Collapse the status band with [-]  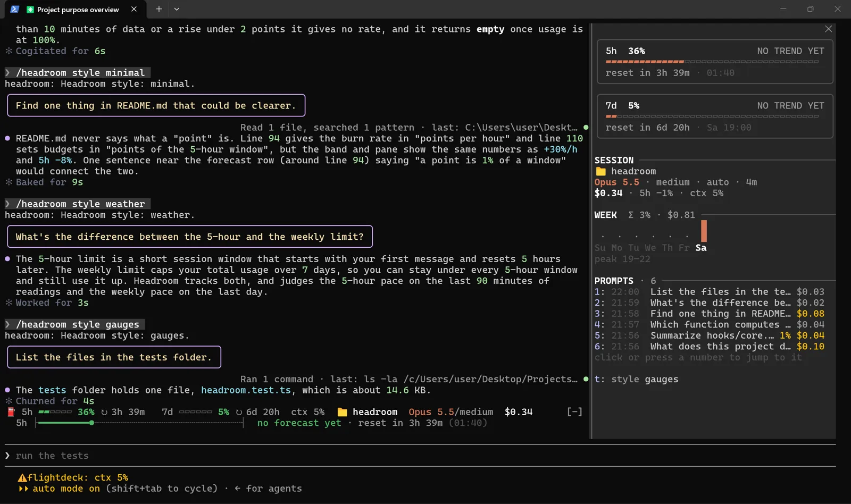(574, 412)
